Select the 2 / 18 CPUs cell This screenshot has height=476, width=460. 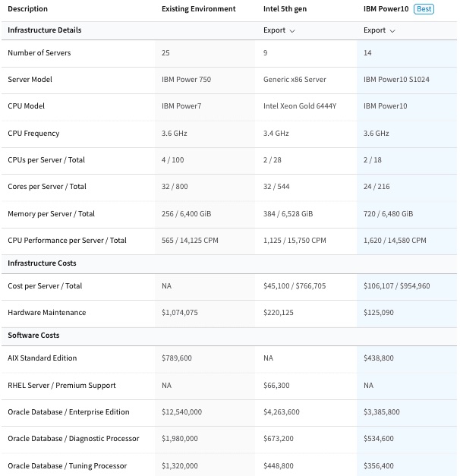point(372,160)
